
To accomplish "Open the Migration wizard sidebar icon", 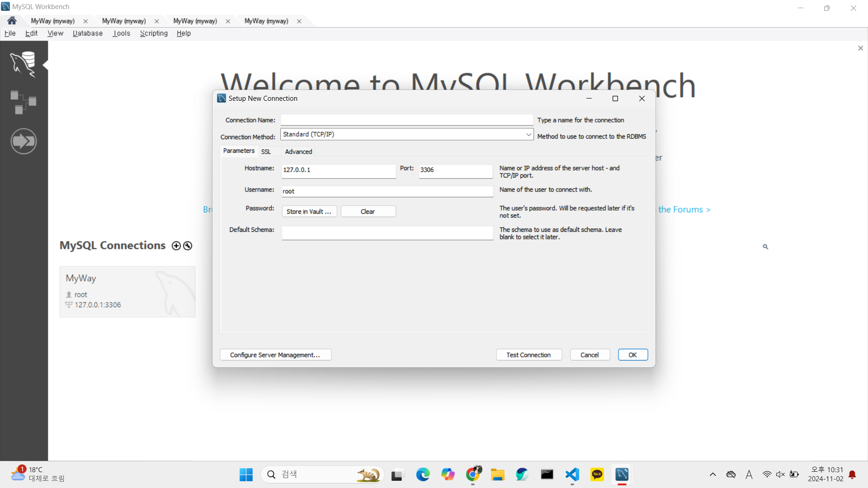I will pyautogui.click(x=24, y=141).
